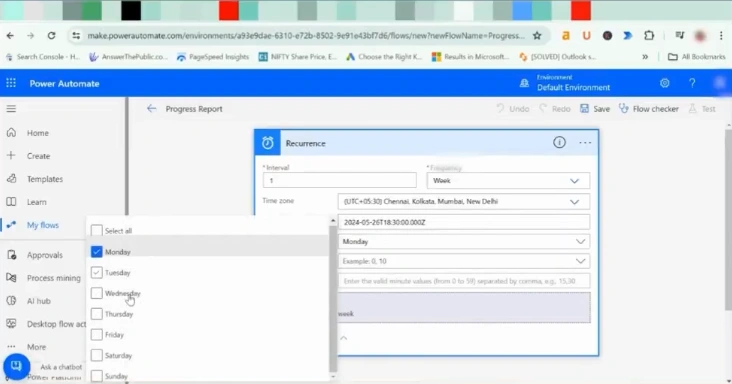732x384 pixels.
Task: Open the Frequency dropdown showing Week
Action: click(x=508, y=181)
